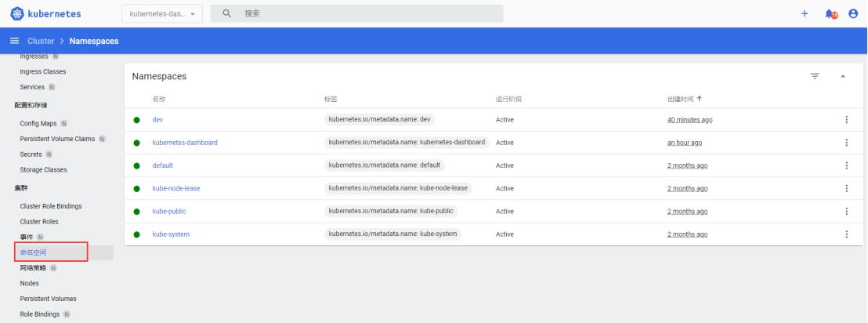Open the default row actions menu
Screen dimensions: 868x323
click(x=846, y=165)
